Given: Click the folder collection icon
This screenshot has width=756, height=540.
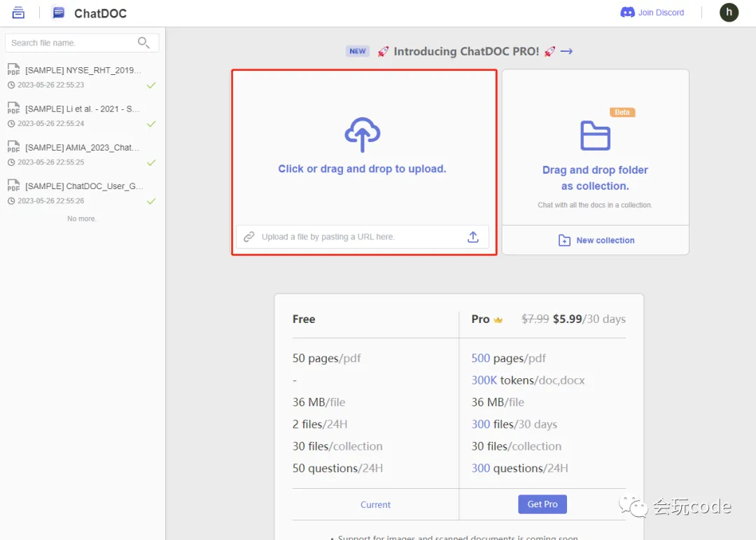Looking at the screenshot, I should coord(595,136).
